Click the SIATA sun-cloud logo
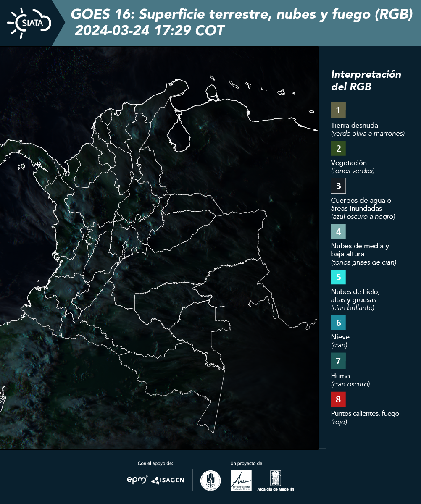 [x=29, y=23]
